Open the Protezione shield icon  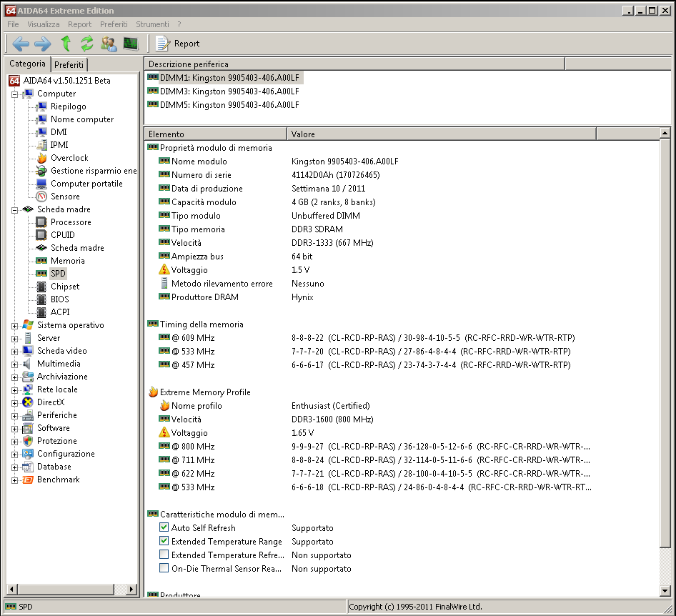[x=28, y=441]
